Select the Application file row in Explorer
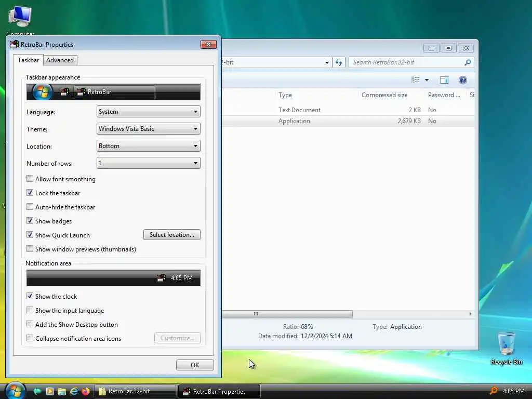 348,121
